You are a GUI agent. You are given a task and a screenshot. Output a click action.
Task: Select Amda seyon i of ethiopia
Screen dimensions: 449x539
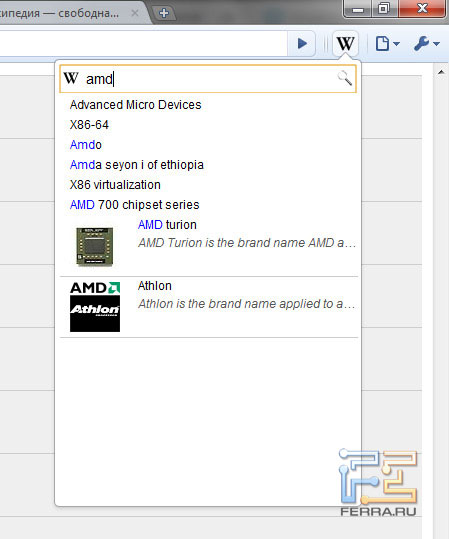(136, 165)
